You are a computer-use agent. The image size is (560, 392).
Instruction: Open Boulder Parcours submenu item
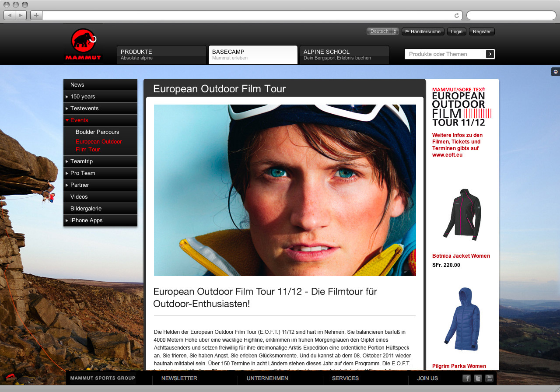97,132
